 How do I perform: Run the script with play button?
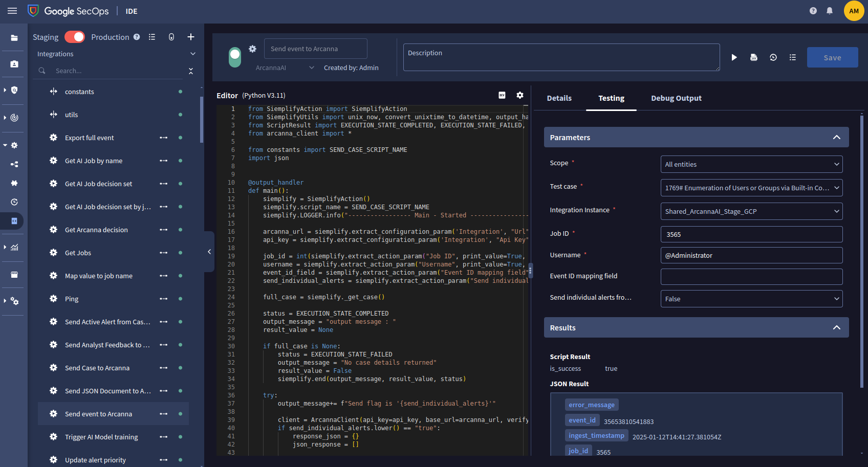click(x=734, y=57)
